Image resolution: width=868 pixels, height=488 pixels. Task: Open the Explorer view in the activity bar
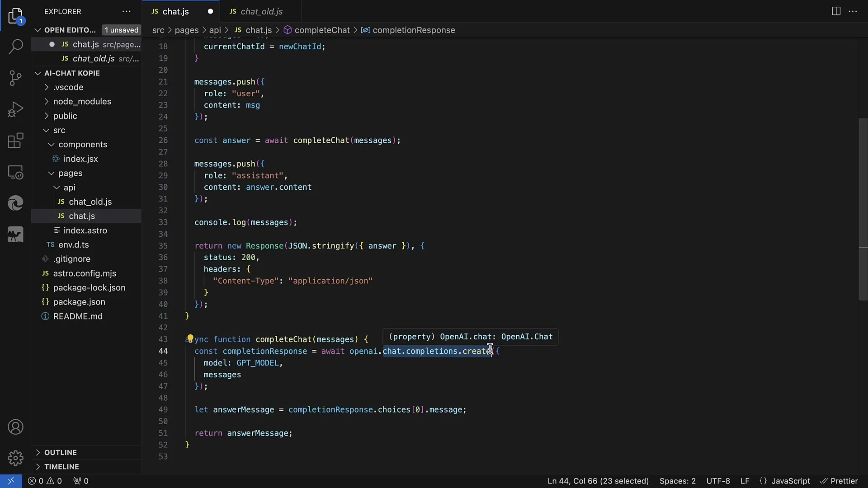(15, 16)
